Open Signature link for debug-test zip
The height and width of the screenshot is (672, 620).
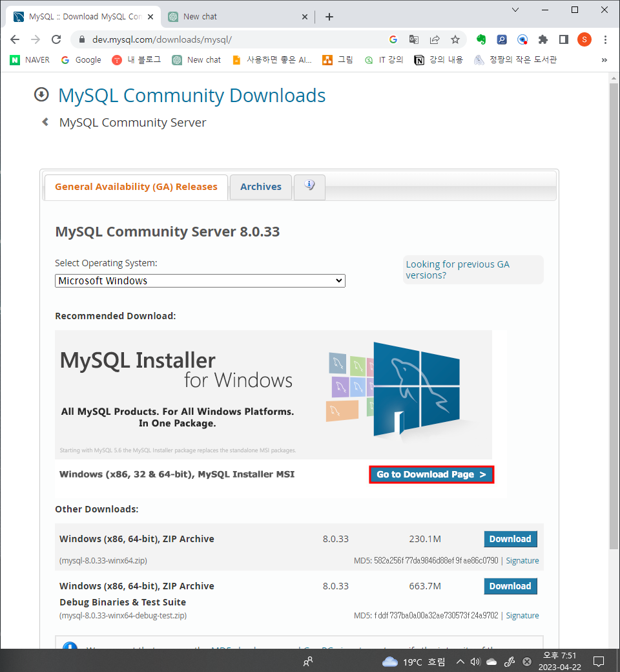(522, 615)
